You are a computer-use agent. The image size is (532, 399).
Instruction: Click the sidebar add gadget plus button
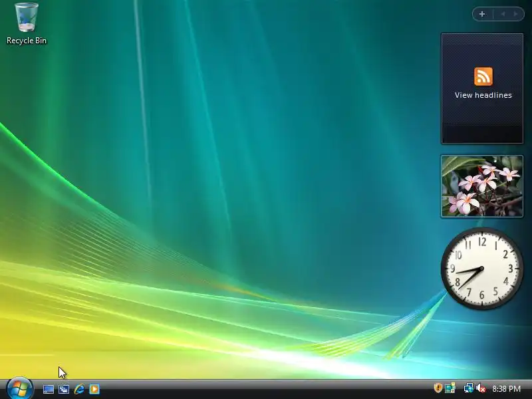click(x=482, y=14)
